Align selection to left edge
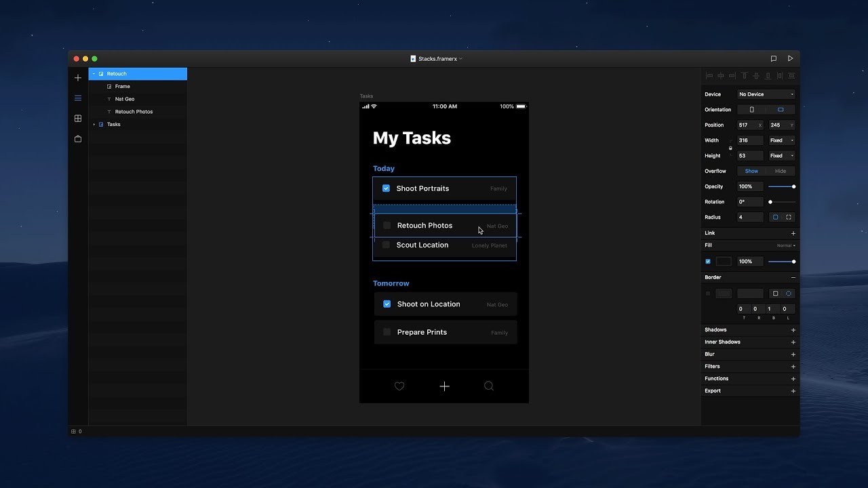 tap(709, 76)
